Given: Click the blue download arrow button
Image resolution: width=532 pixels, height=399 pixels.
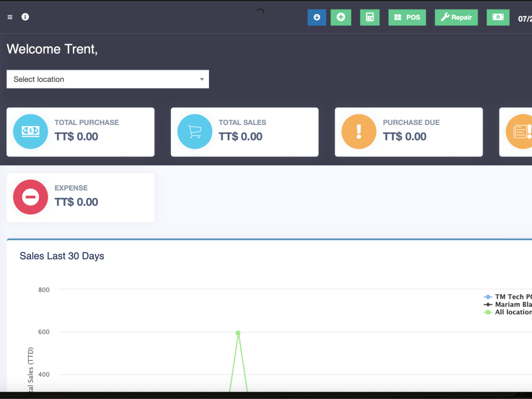Looking at the screenshot, I should coord(317,18).
